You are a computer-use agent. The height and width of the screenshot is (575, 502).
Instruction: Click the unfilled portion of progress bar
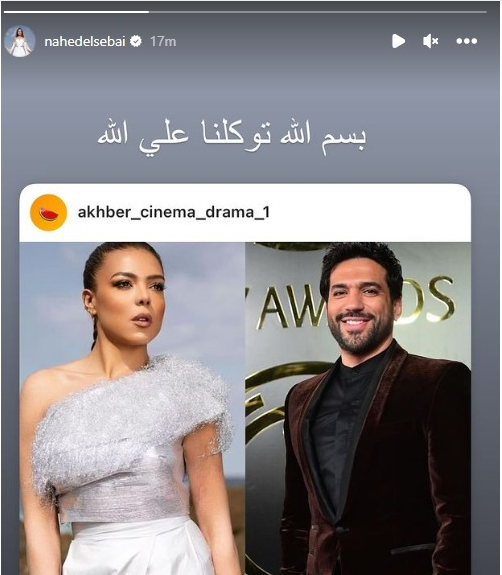click(x=318, y=12)
